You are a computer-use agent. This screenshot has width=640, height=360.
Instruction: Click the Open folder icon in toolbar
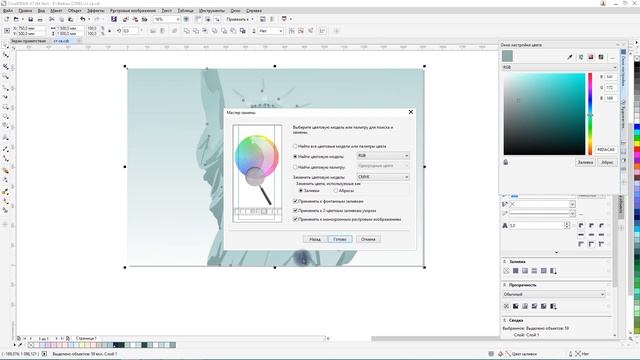click(16, 19)
